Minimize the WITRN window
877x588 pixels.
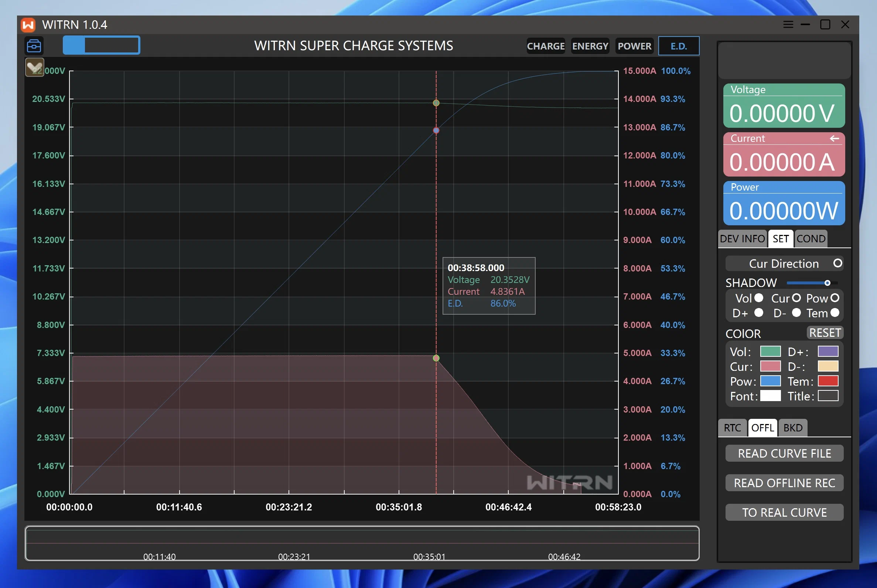tap(805, 25)
